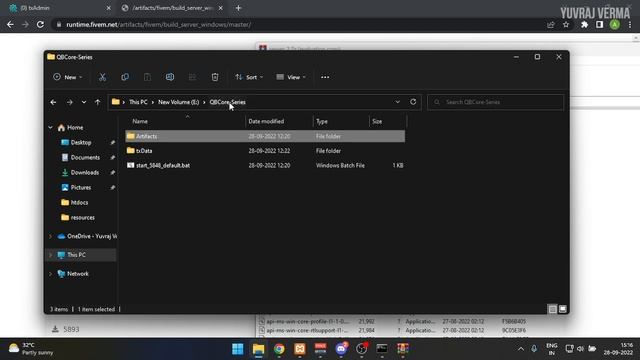Open the Windows Start menu
The image size is (640, 360).
tap(238, 349)
